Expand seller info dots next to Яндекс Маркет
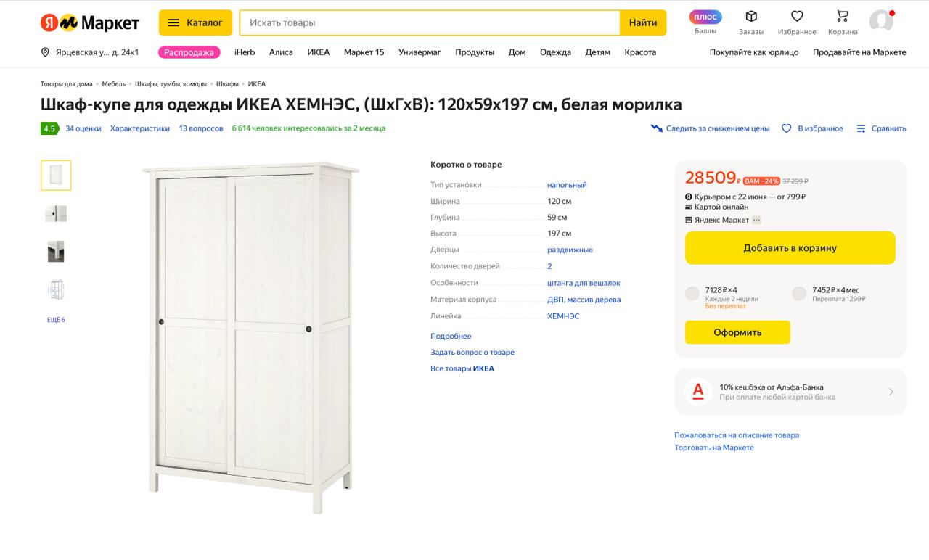This screenshot has width=929, height=560. (756, 220)
